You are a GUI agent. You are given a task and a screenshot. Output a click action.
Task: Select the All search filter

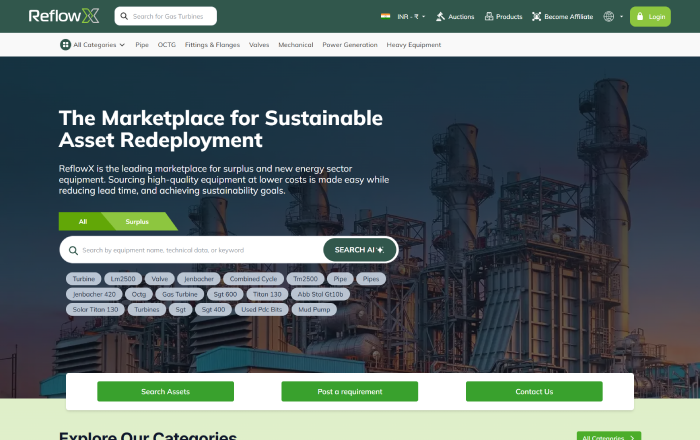click(83, 221)
